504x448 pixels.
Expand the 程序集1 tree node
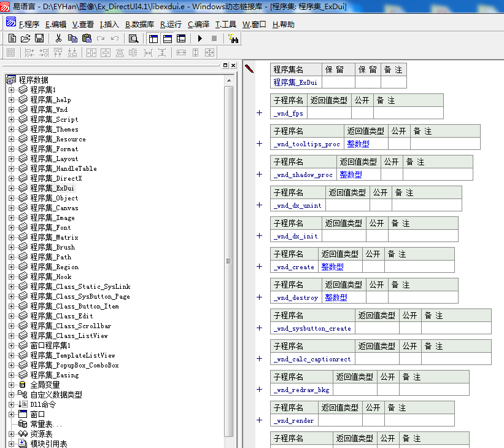coord(11,90)
